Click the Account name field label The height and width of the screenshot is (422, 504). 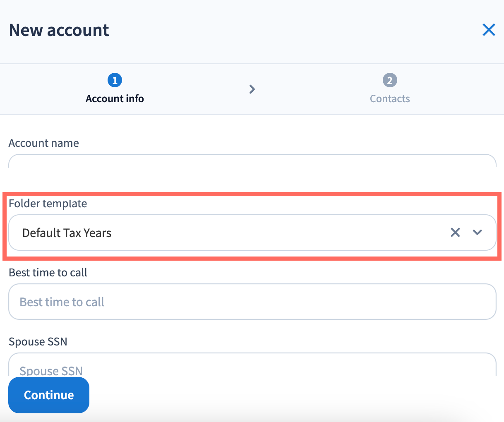[x=44, y=143]
